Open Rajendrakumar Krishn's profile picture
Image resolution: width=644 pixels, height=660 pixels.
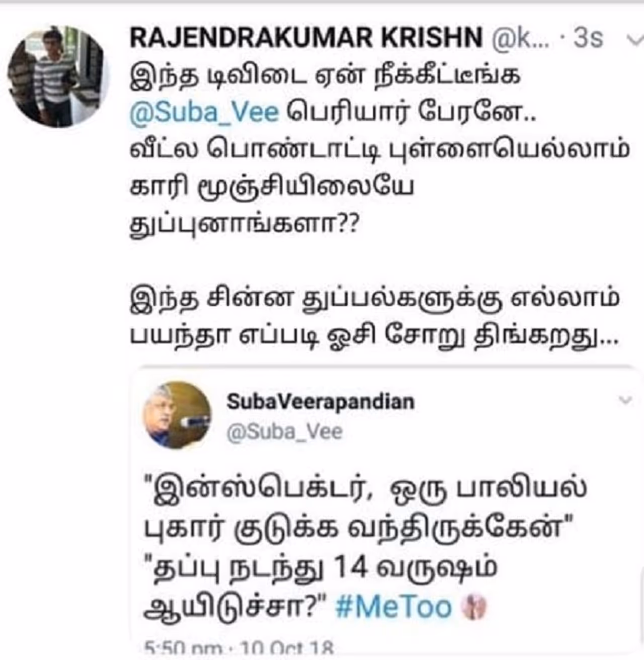tap(58, 77)
